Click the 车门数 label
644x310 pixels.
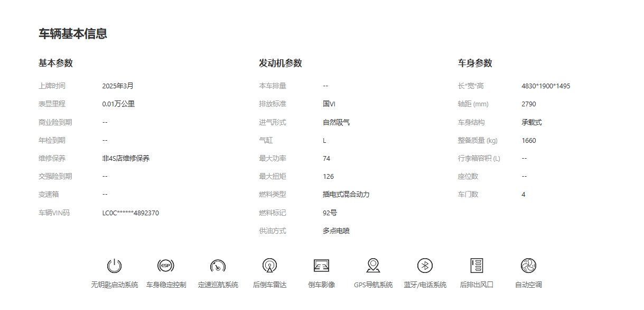(x=468, y=194)
